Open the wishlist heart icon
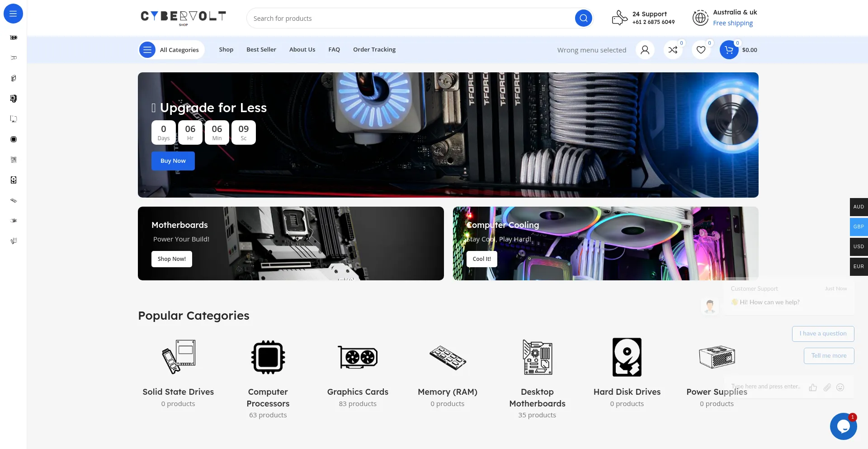Viewport: 868px width, 449px height. coord(701,50)
